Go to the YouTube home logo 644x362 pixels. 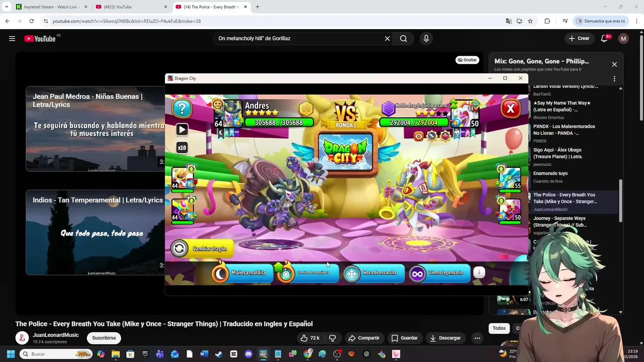click(x=40, y=39)
